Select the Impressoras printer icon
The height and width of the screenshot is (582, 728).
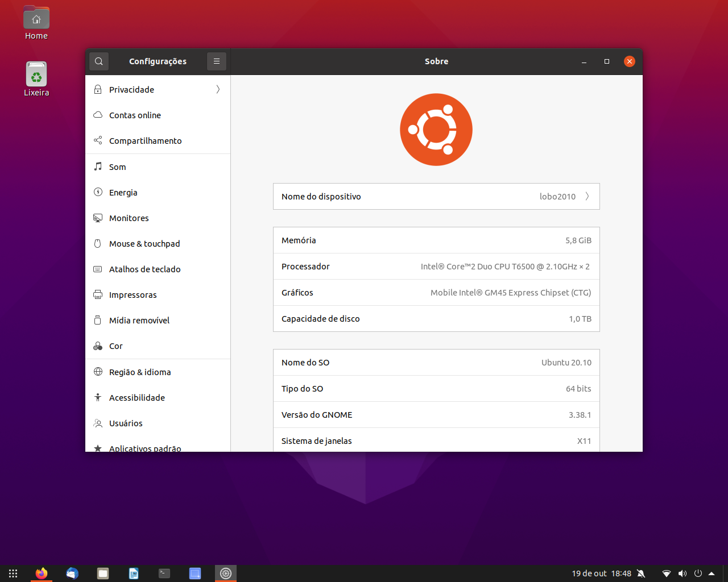pyautogui.click(x=98, y=294)
